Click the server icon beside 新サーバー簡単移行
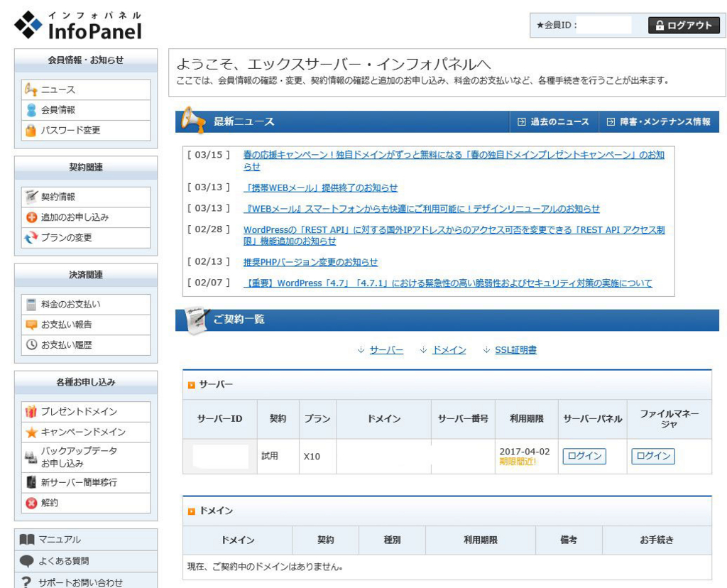727x588 pixels. pos(31,482)
